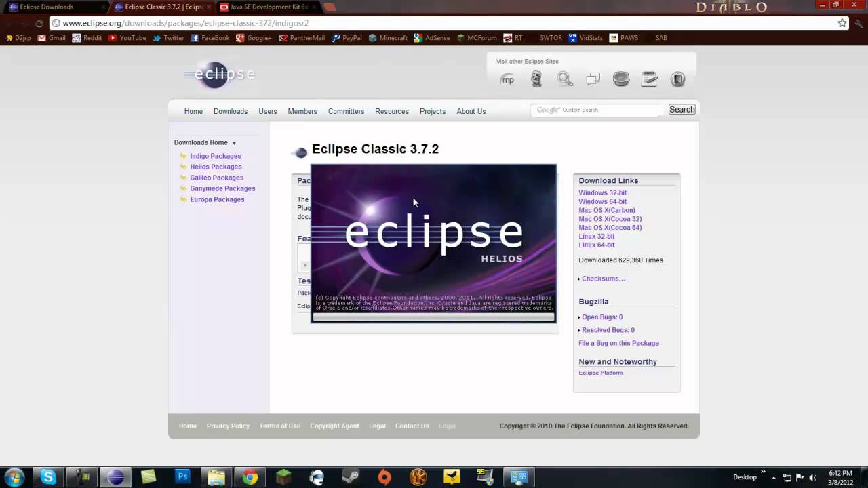Open the Windows Start menu

(14, 477)
